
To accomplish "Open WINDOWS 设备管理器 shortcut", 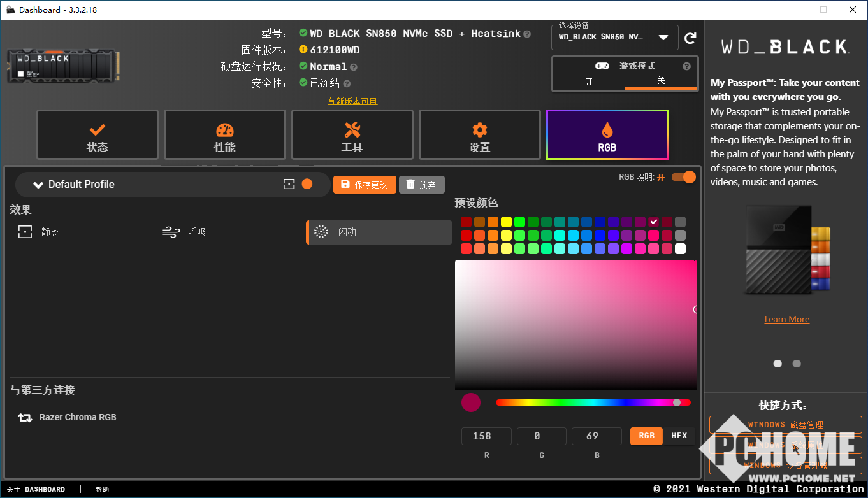I will (786, 466).
